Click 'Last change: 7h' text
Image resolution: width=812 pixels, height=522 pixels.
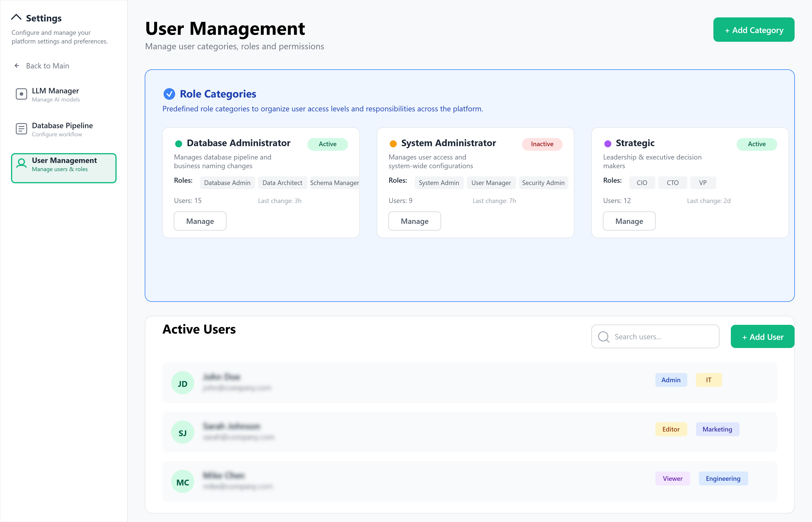pyautogui.click(x=494, y=201)
